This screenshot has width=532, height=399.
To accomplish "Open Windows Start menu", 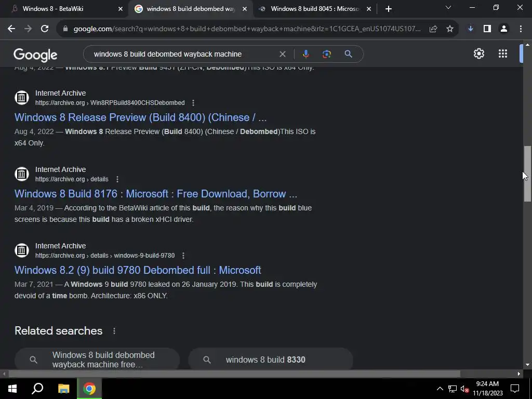I will (x=12, y=389).
